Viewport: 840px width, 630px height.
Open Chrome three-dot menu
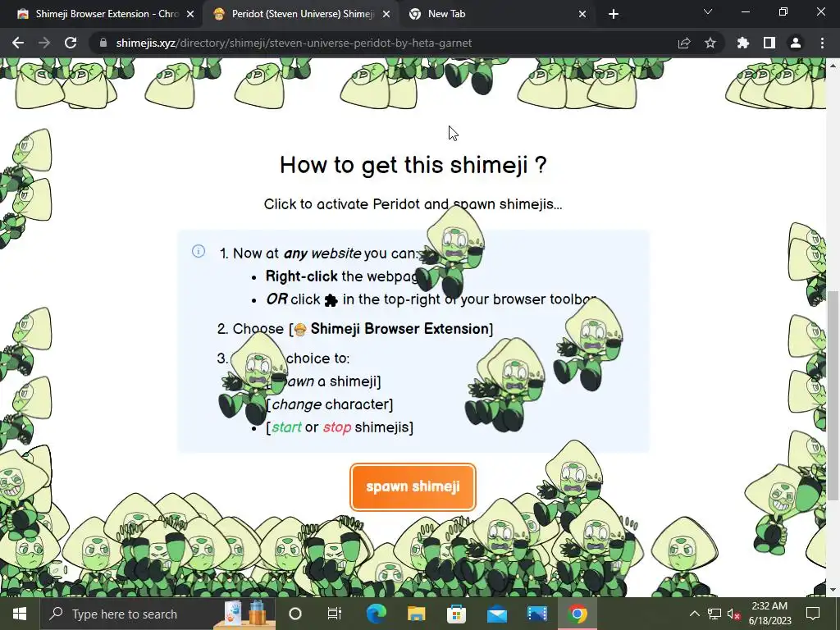coord(822,43)
